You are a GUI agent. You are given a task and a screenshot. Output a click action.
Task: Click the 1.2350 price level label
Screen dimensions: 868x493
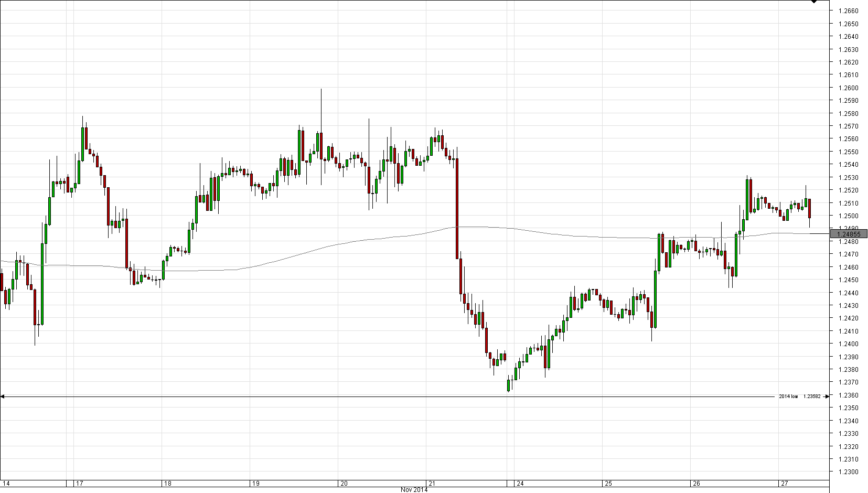(x=849, y=408)
